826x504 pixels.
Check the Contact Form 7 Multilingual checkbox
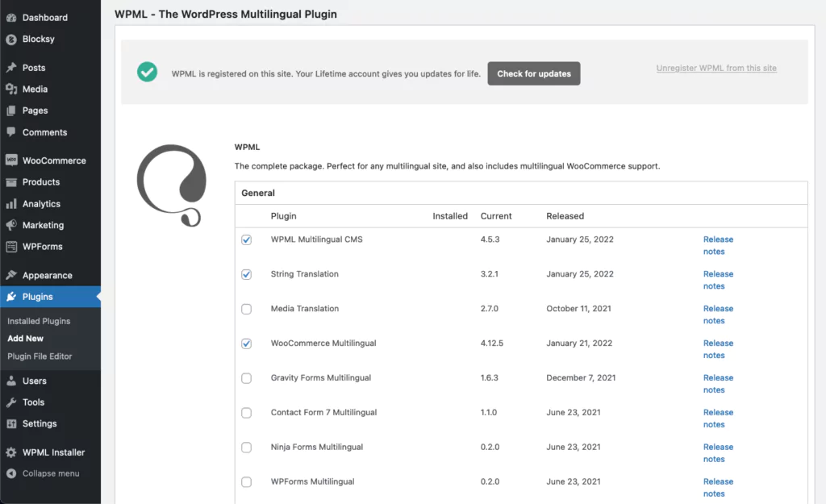pyautogui.click(x=246, y=413)
